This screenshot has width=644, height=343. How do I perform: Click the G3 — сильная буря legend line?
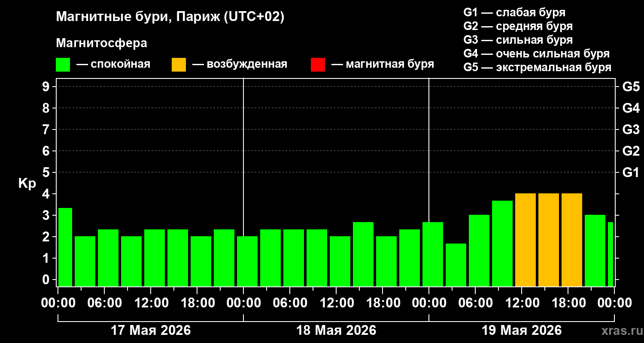click(518, 40)
